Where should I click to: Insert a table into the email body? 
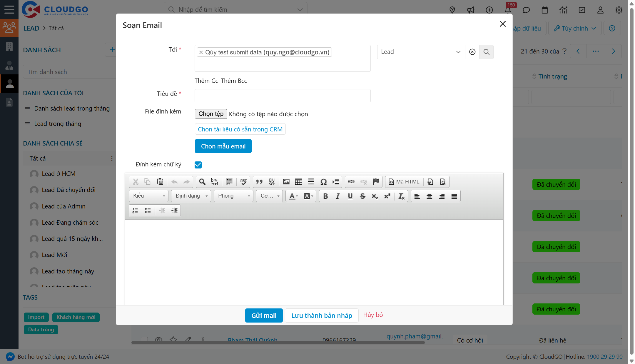(x=298, y=182)
